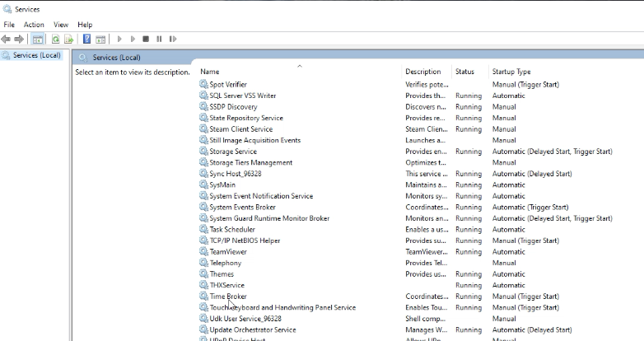
Task: Select System Guard Runtime Monitor Broker
Action: pyautogui.click(x=269, y=218)
